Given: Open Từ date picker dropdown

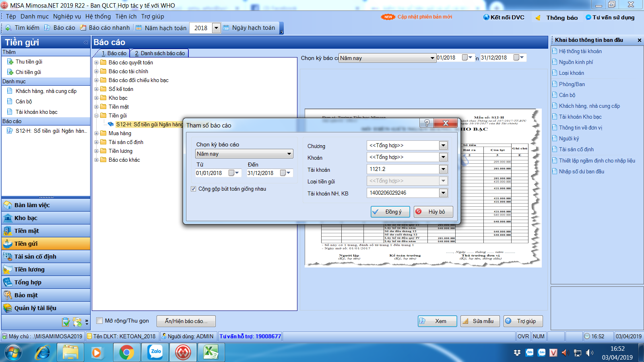Looking at the screenshot, I should [x=237, y=173].
